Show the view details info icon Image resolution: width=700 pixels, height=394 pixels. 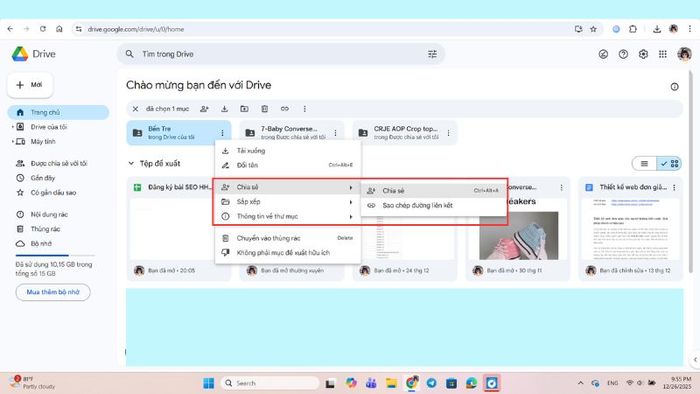(674, 87)
